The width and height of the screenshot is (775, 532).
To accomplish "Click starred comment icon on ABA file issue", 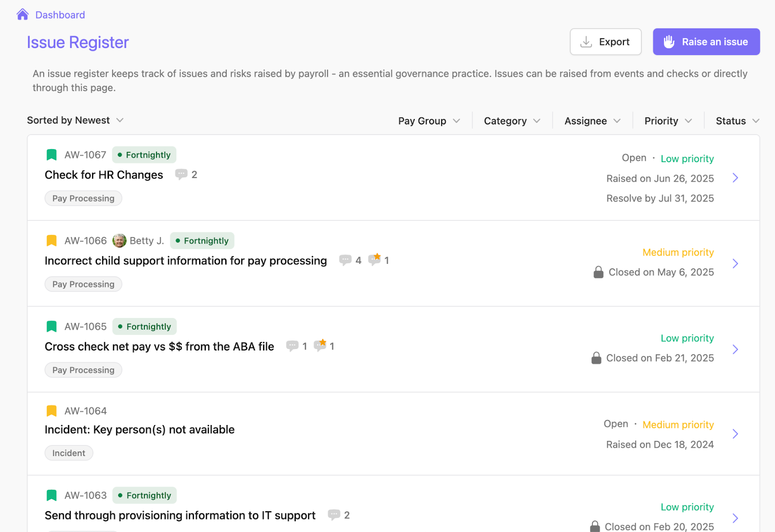I will pyautogui.click(x=320, y=345).
